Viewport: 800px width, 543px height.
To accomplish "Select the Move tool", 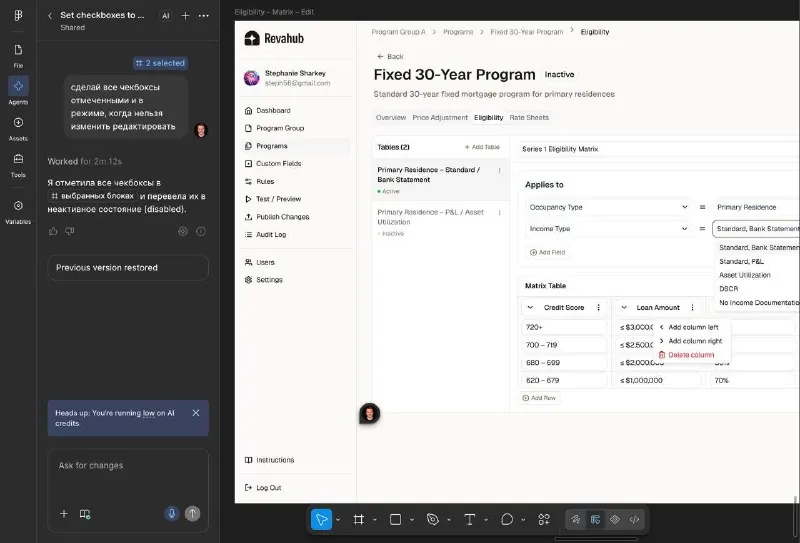I will (321, 520).
